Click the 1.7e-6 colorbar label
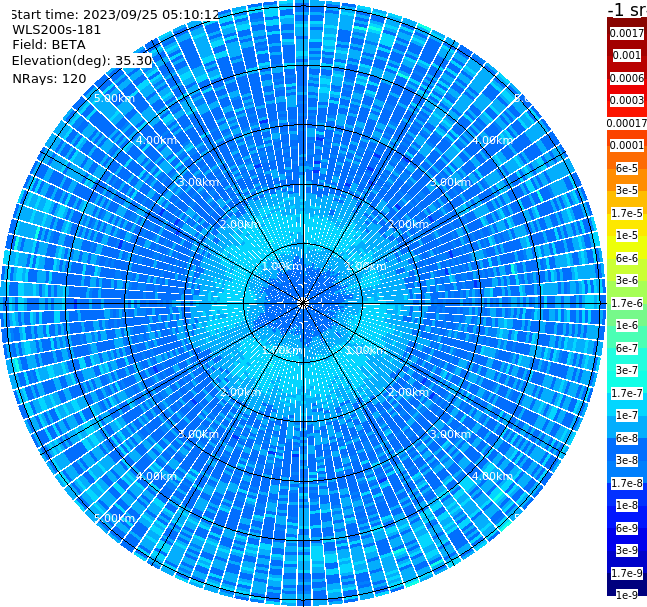The width and height of the screenshot is (647, 607). 627,303
